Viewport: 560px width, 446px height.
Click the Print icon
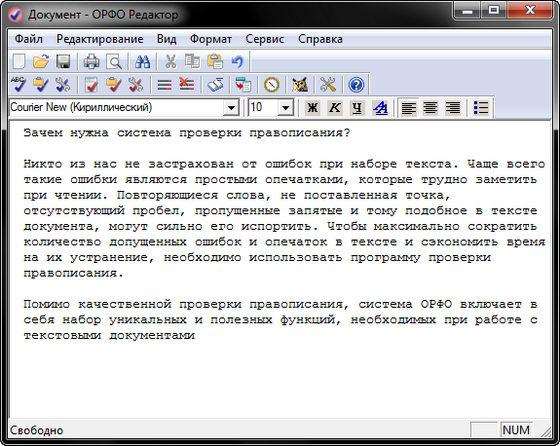(x=91, y=61)
